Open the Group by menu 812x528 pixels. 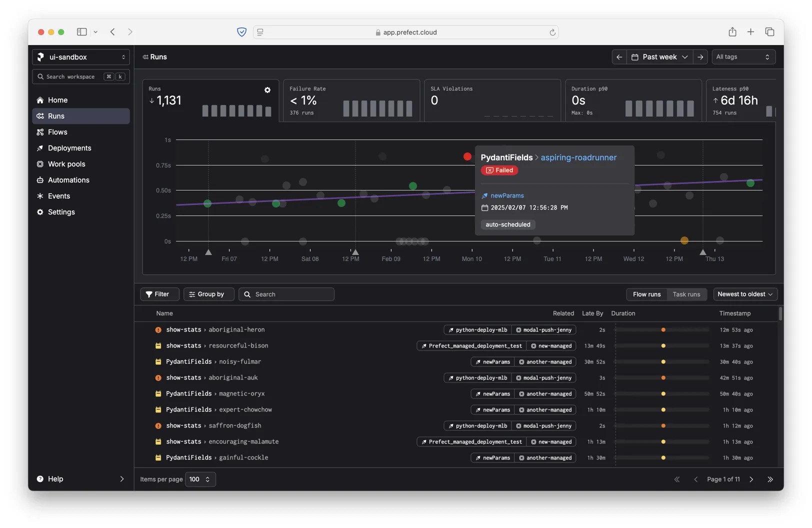pos(208,294)
